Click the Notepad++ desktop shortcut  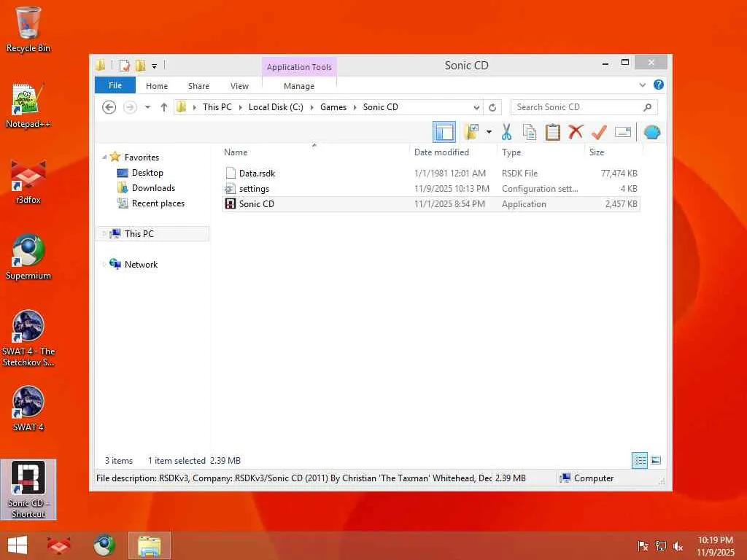point(28,106)
